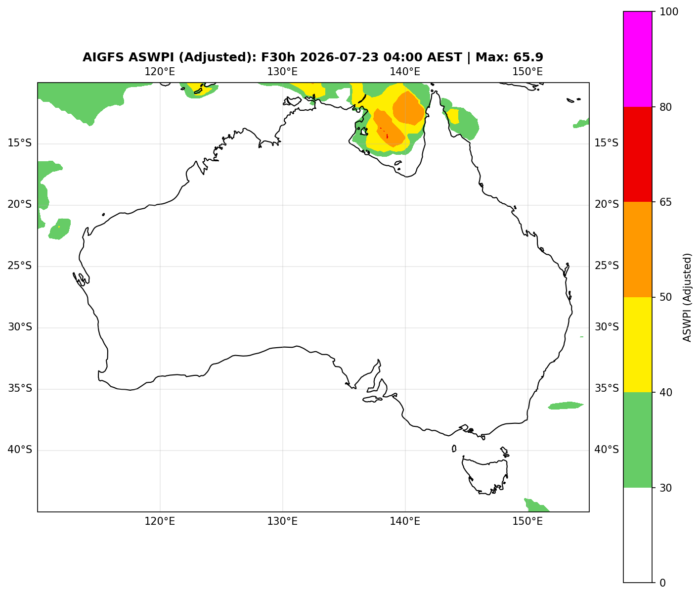This screenshot has height=596, width=700.
Task: Click the white 0-30 colorbar segment
Action: coord(638,535)
